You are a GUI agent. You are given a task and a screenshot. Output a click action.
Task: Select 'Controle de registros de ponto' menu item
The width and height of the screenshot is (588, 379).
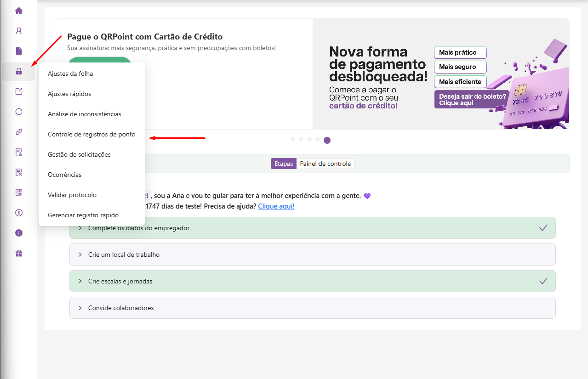click(91, 134)
